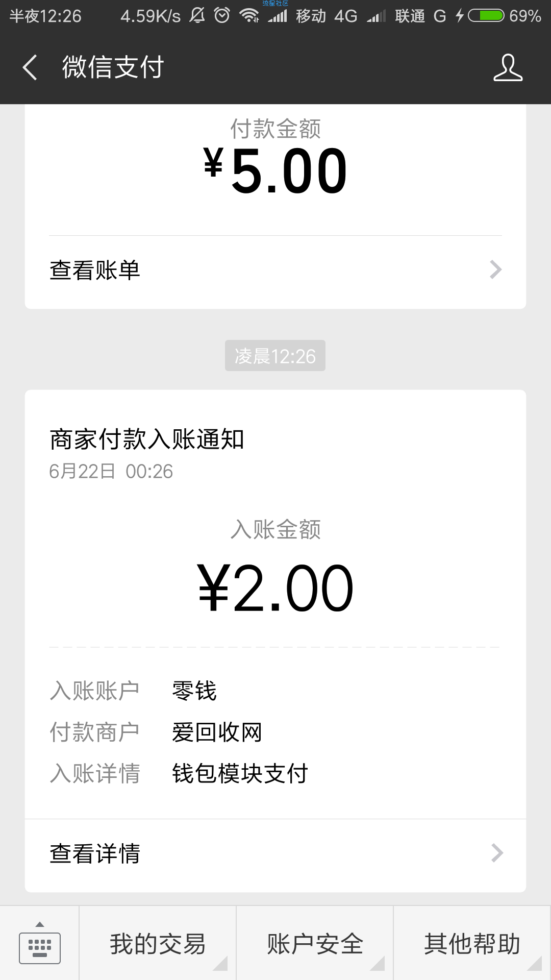Expand the 账户安全 menu
The width and height of the screenshot is (551, 980).
[x=315, y=944]
